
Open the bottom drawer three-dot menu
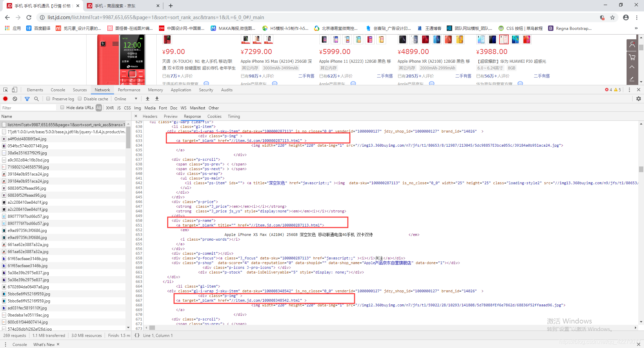pos(5,344)
